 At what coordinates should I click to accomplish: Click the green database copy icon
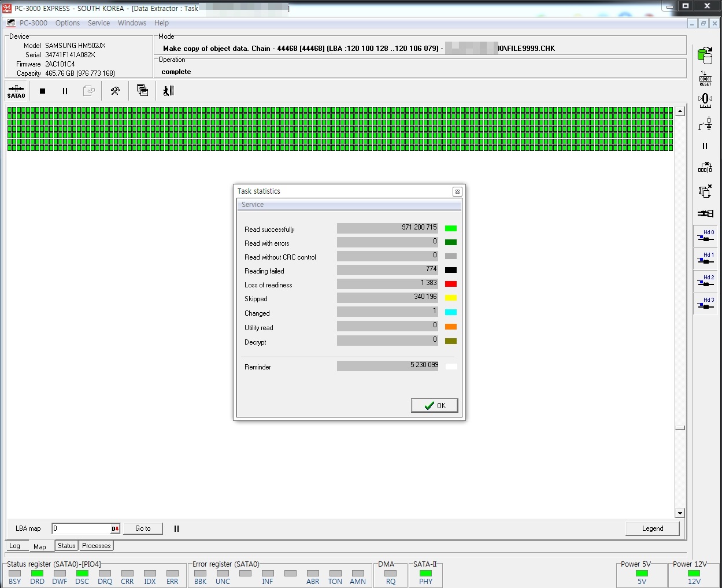click(705, 56)
